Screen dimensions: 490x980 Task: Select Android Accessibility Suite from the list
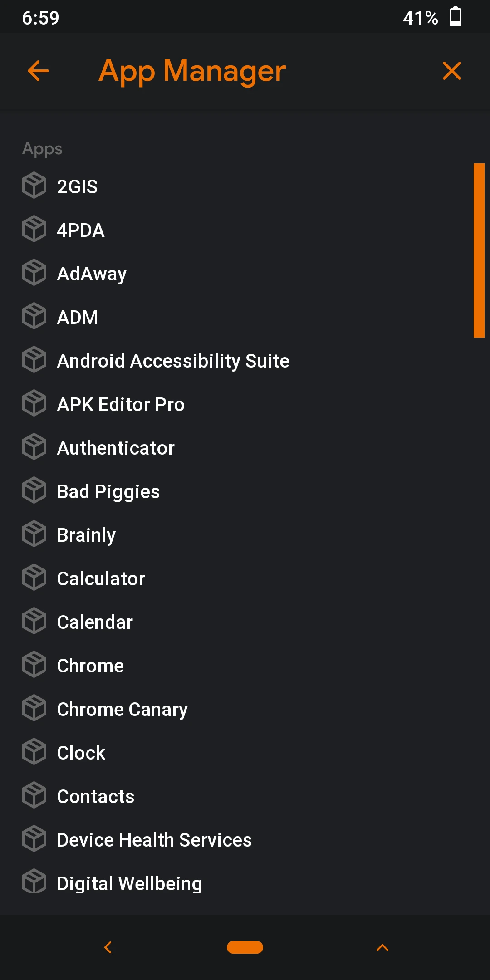point(173,360)
